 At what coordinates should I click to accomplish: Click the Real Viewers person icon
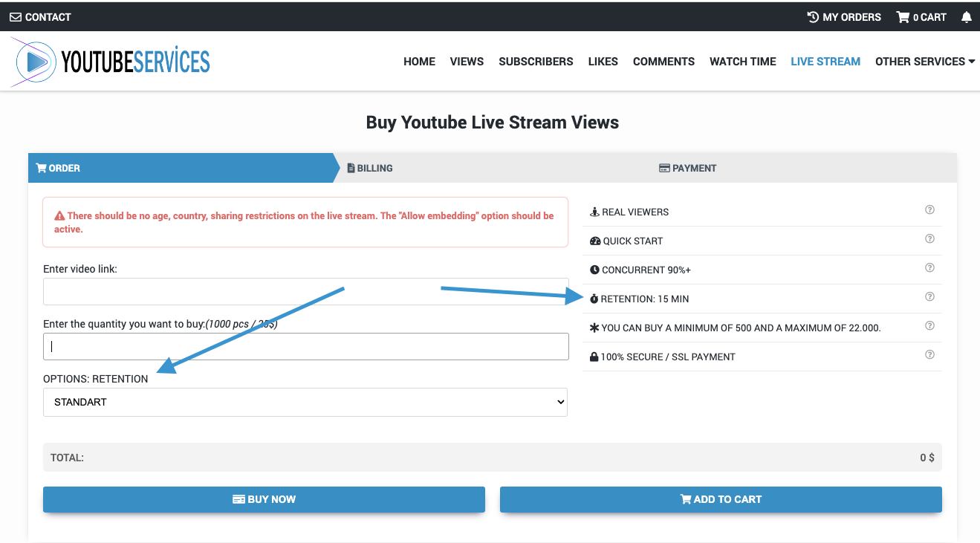(x=594, y=212)
